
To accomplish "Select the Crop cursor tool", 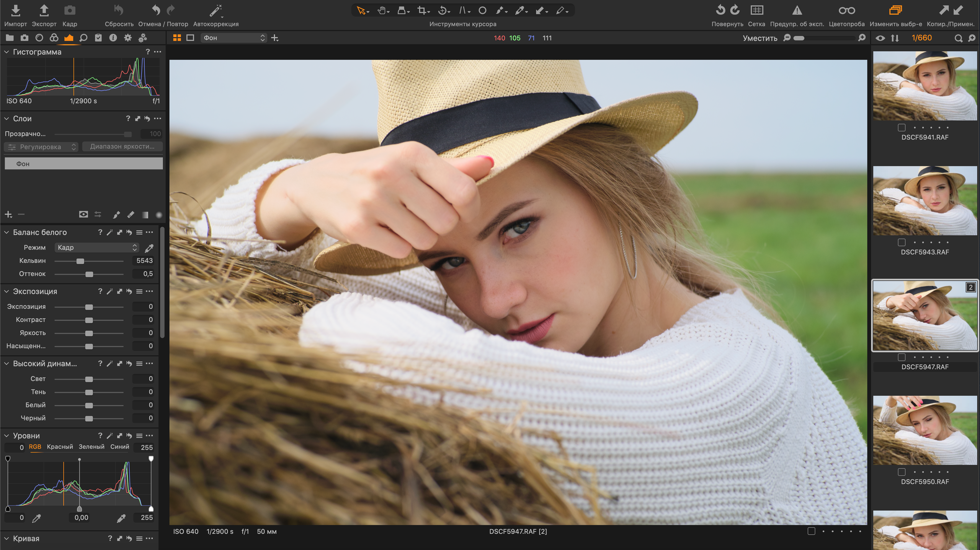I will click(422, 10).
